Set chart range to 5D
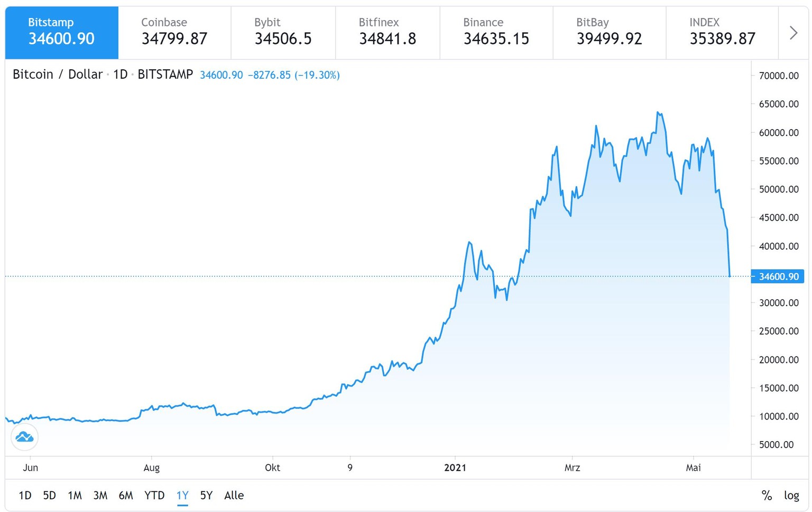Viewport: 812px width, 512px height. (49, 496)
